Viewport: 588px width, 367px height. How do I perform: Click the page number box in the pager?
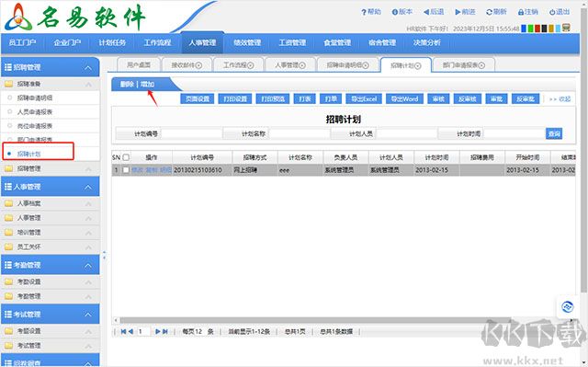point(143,331)
